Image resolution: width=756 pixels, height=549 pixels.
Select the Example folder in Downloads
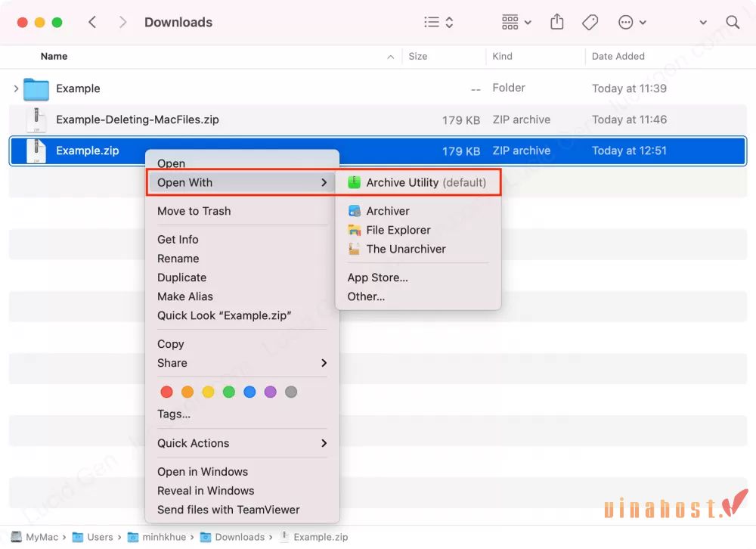pyautogui.click(x=79, y=88)
